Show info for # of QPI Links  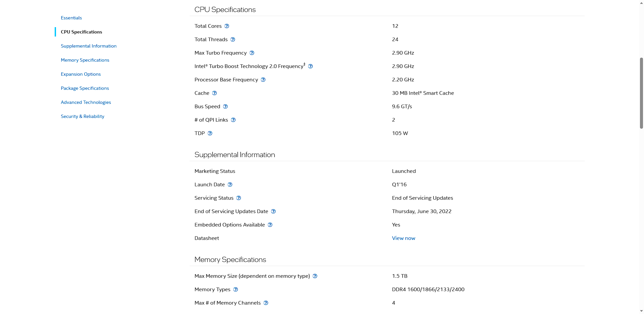pos(233,120)
